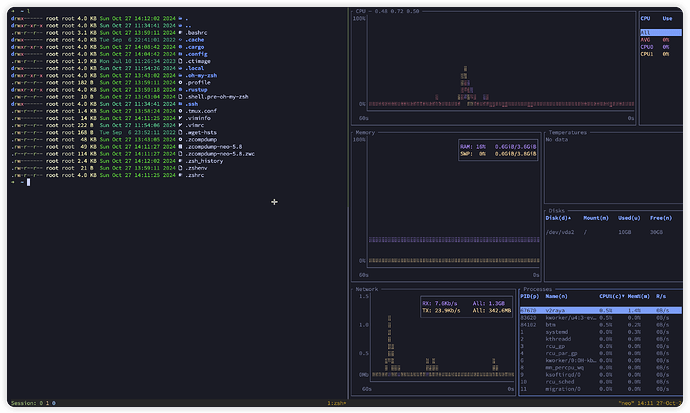Click the icon beside .zsh_history
This screenshot has height=413, width=690.
coord(180,161)
